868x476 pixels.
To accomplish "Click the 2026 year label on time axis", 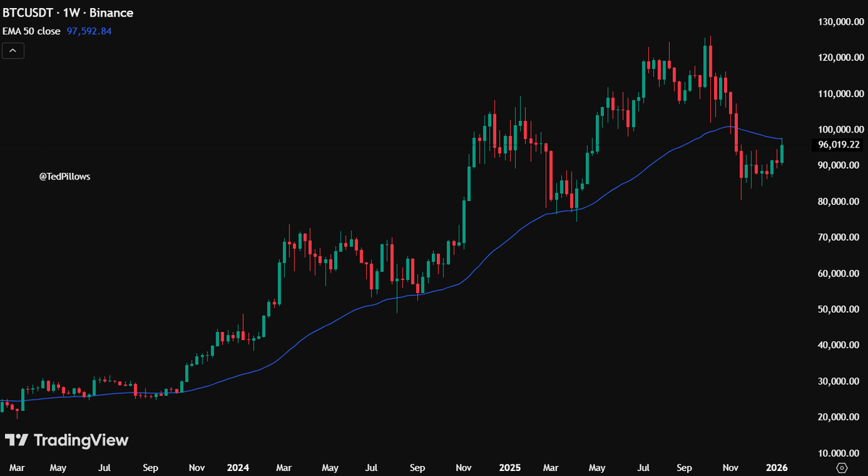I will 778,467.
